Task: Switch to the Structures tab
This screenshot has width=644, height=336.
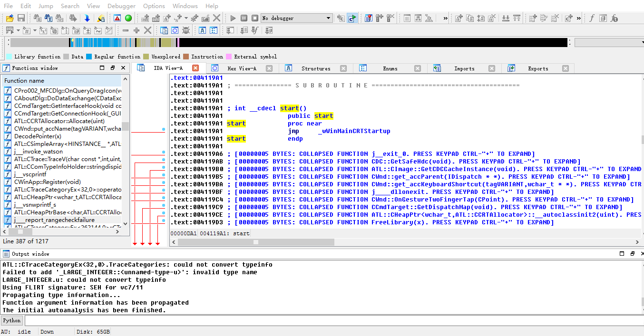Action: pos(316,68)
